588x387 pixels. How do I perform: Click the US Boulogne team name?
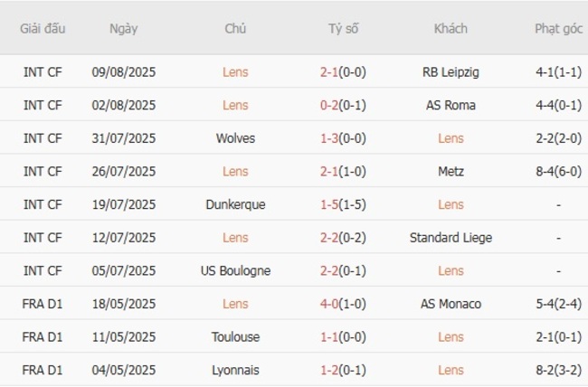[235, 271]
